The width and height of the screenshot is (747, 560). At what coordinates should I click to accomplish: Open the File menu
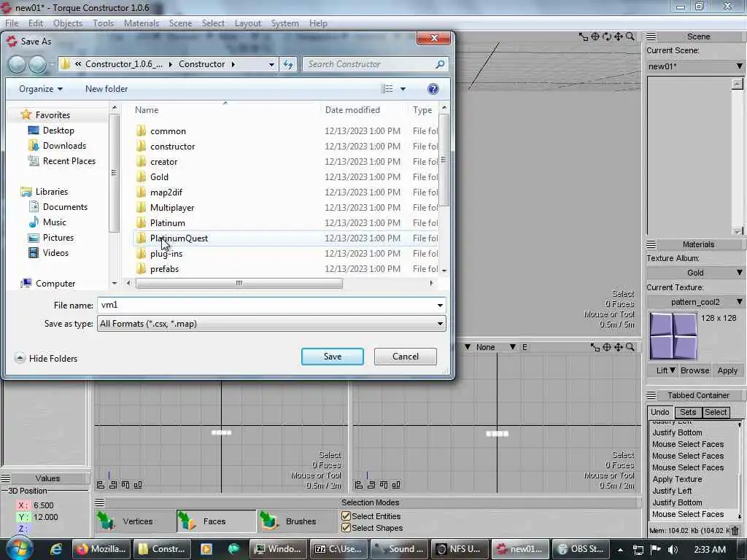click(12, 23)
